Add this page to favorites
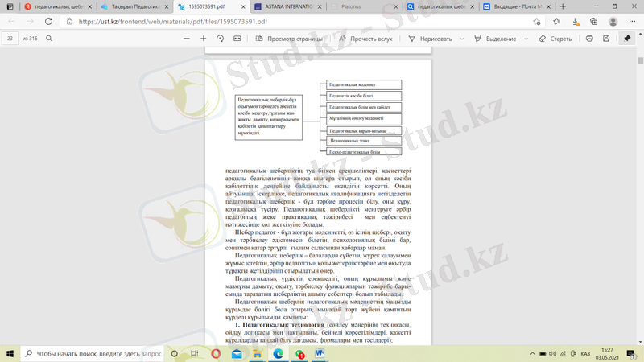The height and width of the screenshot is (362, 644). coord(536,22)
